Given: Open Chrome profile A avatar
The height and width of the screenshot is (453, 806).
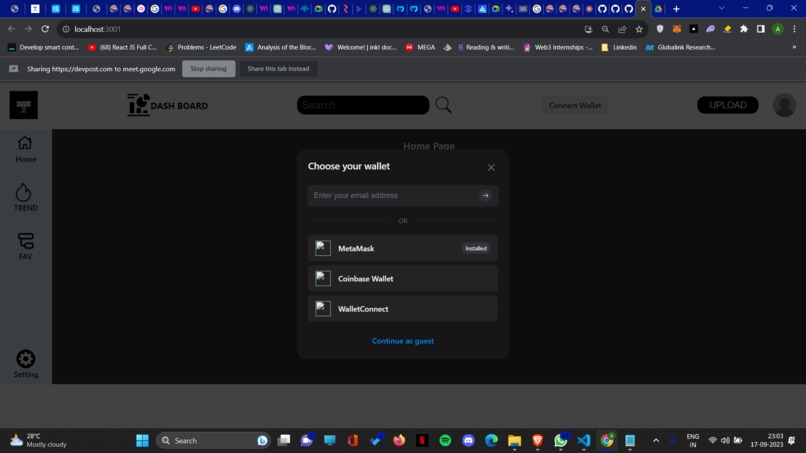Looking at the screenshot, I should [778, 29].
